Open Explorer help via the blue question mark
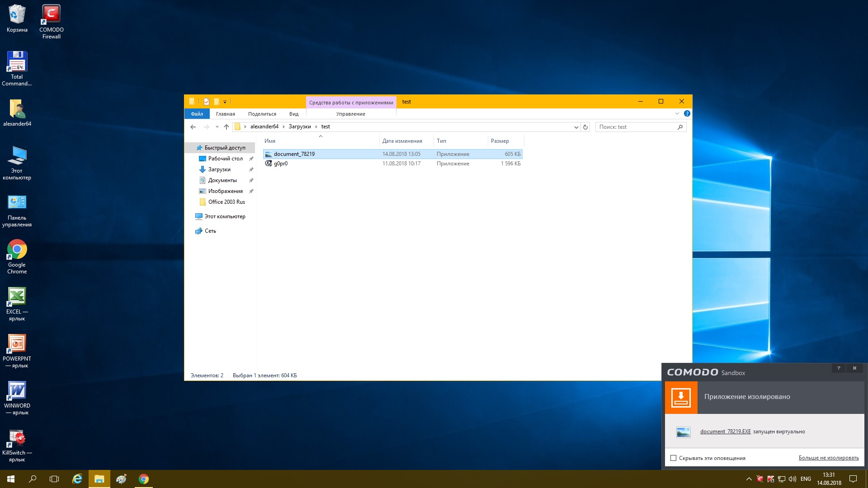 [x=687, y=114]
